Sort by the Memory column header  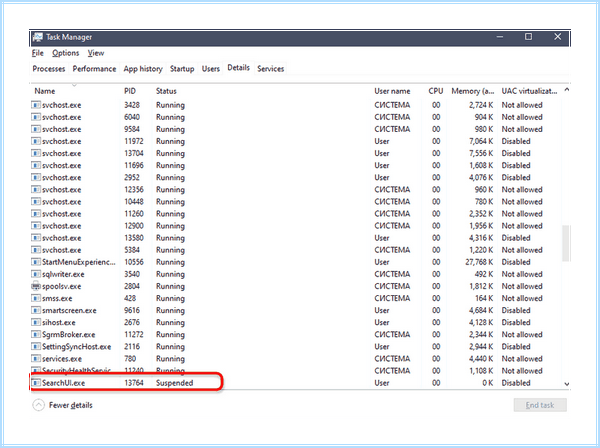(x=473, y=91)
